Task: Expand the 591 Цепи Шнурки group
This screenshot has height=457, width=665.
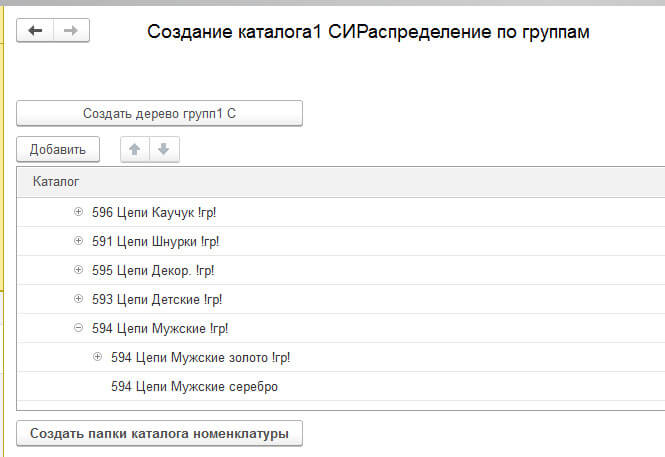Action: click(79, 241)
